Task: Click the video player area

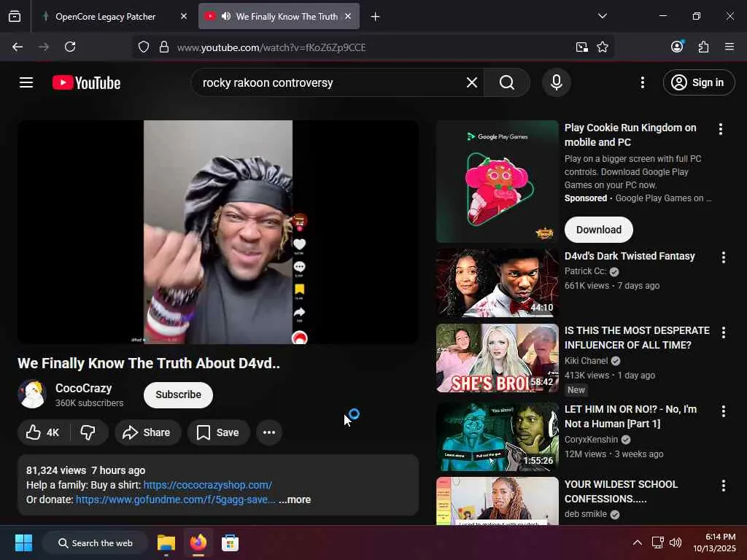Action: click(x=218, y=232)
